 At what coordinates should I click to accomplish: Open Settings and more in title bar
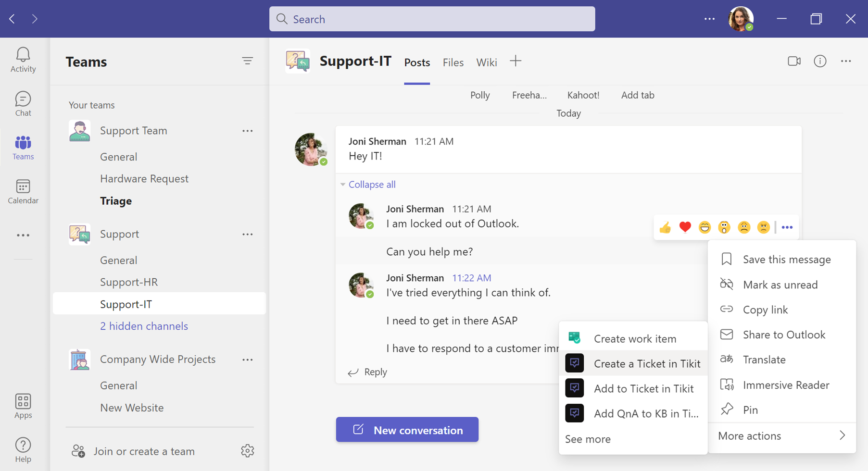(x=709, y=19)
